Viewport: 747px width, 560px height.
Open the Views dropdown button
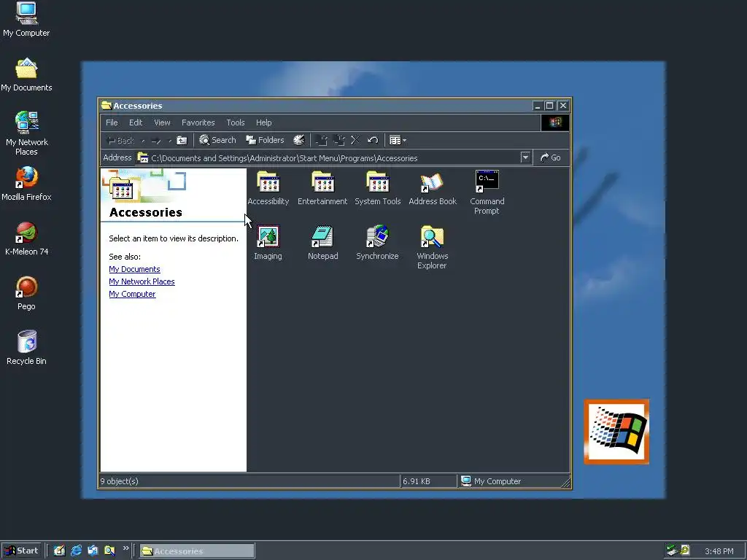pyautogui.click(x=398, y=140)
